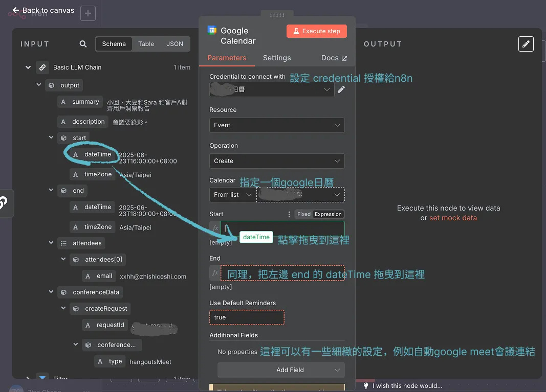Click the output object cube icon
This screenshot has width=546, height=392.
pos(51,85)
